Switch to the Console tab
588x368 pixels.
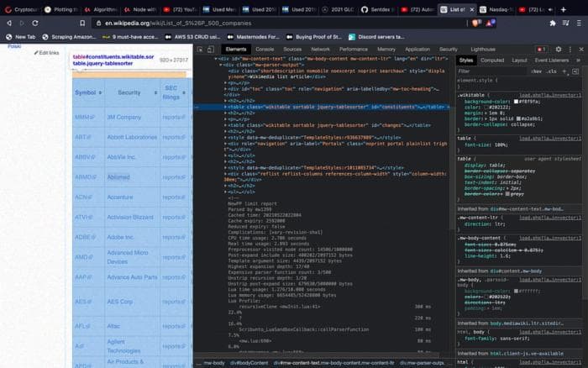(x=265, y=49)
